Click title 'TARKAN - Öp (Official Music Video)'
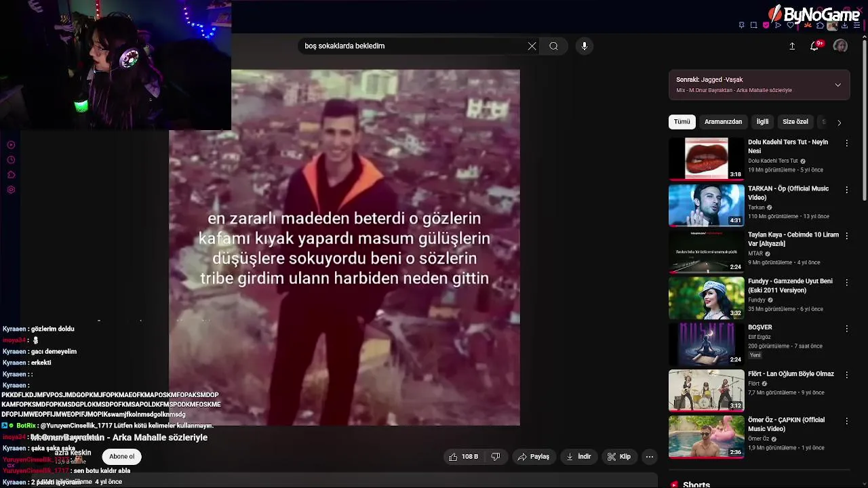The image size is (868, 488). pyautogui.click(x=788, y=193)
